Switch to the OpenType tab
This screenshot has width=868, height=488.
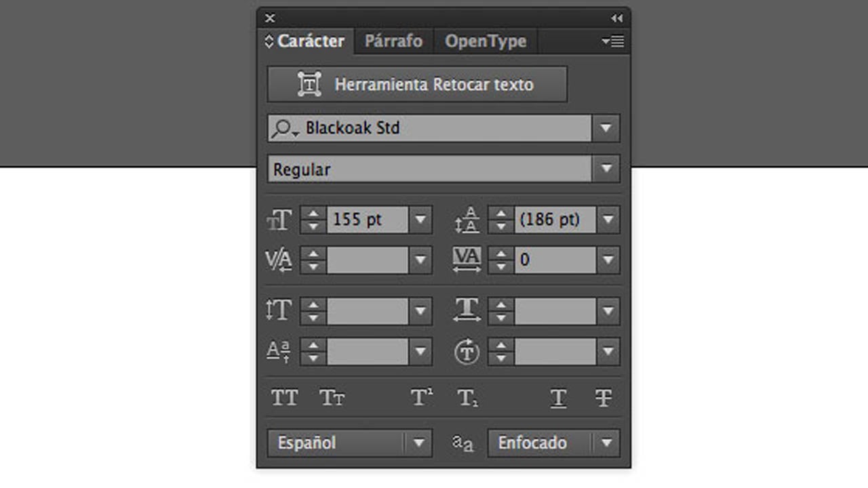pyautogui.click(x=486, y=41)
